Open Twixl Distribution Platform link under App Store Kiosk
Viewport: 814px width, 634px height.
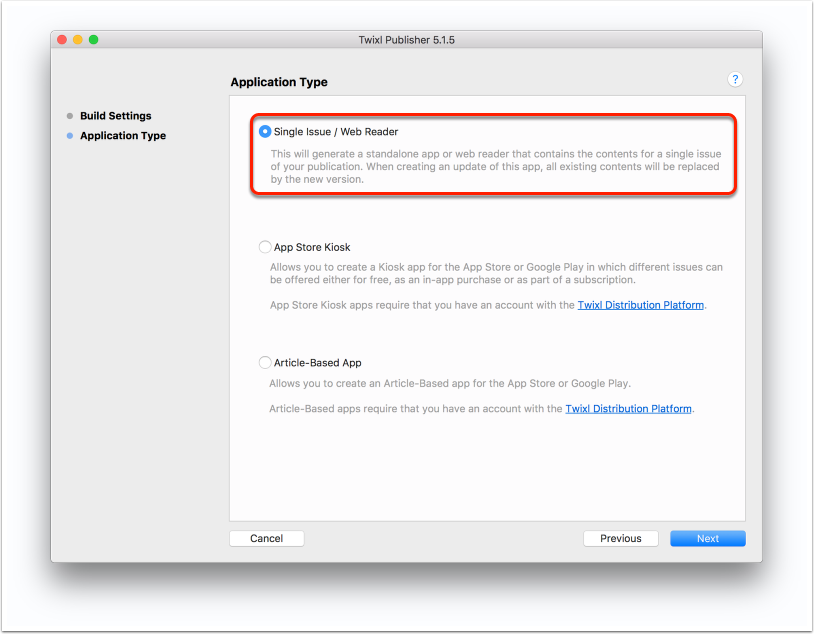coord(641,305)
